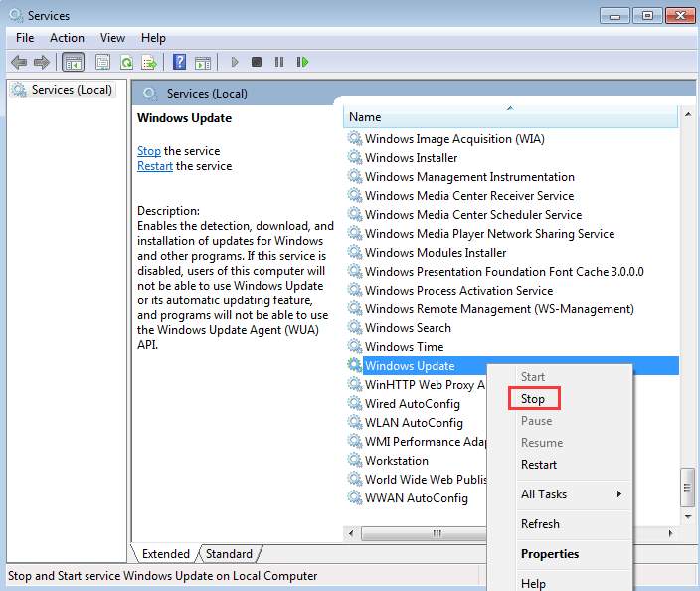Click the Restart Service toolbar icon
This screenshot has width=700, height=591.
pyautogui.click(x=302, y=62)
